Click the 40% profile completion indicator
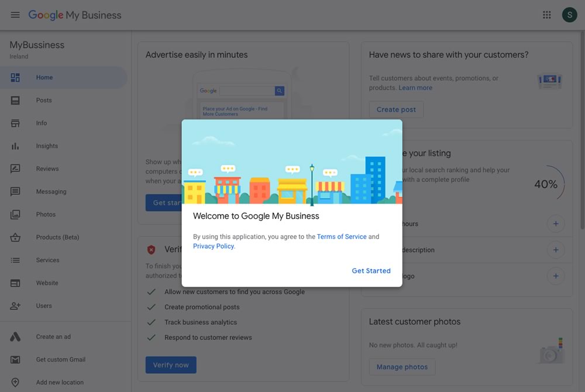 [x=547, y=184]
